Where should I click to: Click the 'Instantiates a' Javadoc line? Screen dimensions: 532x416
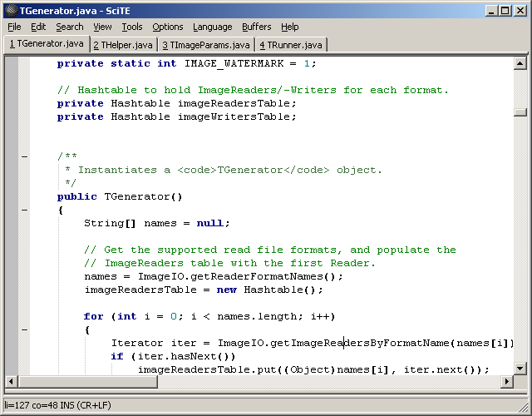pyautogui.click(x=224, y=170)
